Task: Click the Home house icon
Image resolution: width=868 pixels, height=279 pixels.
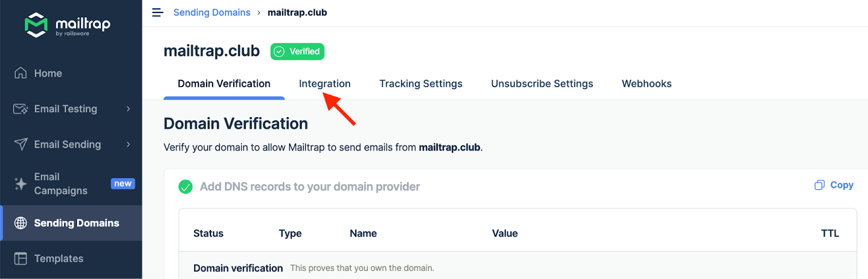Action: tap(21, 73)
